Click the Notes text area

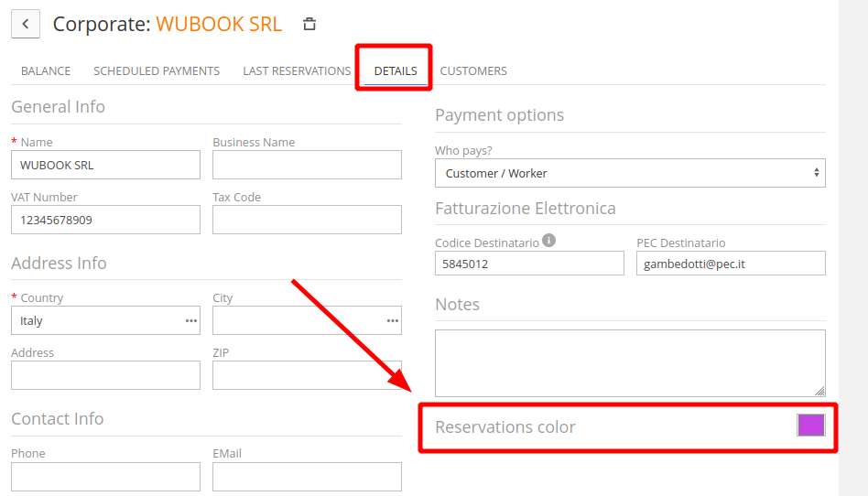(630, 363)
